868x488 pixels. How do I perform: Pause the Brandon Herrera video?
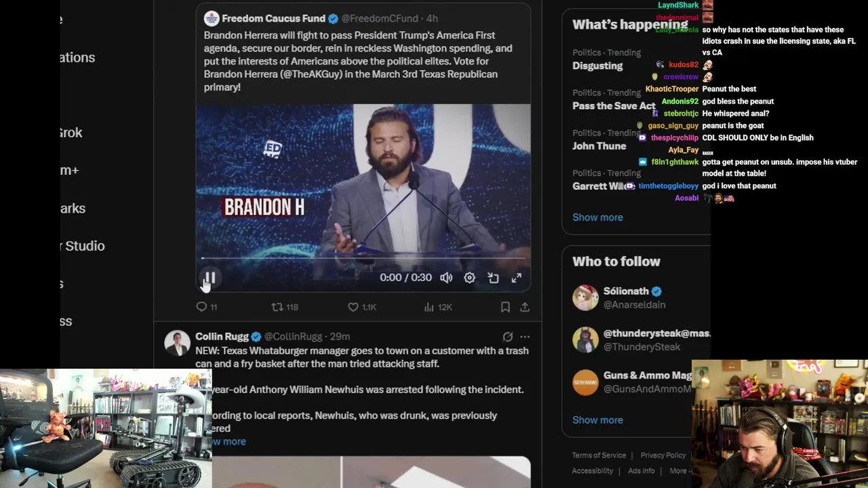(x=210, y=278)
